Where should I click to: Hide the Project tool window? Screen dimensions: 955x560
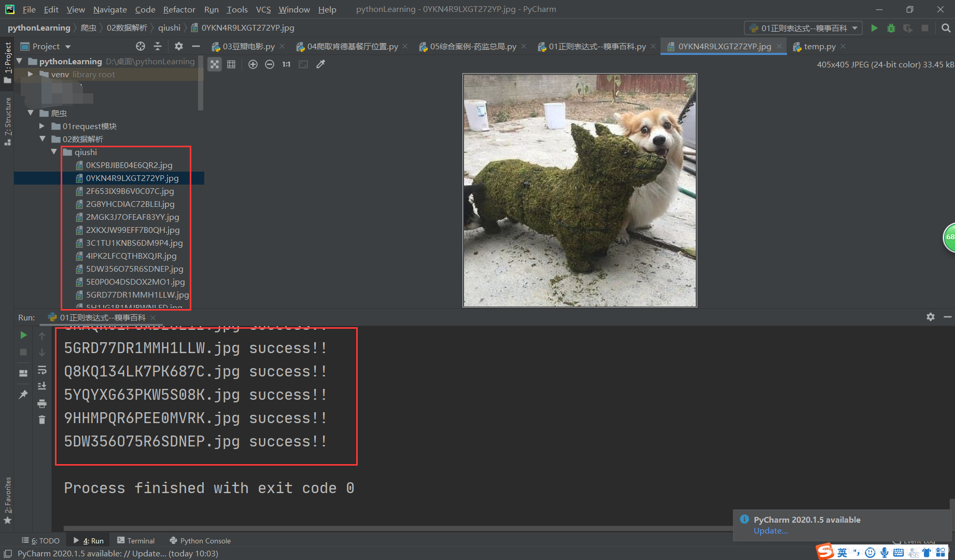pos(195,46)
